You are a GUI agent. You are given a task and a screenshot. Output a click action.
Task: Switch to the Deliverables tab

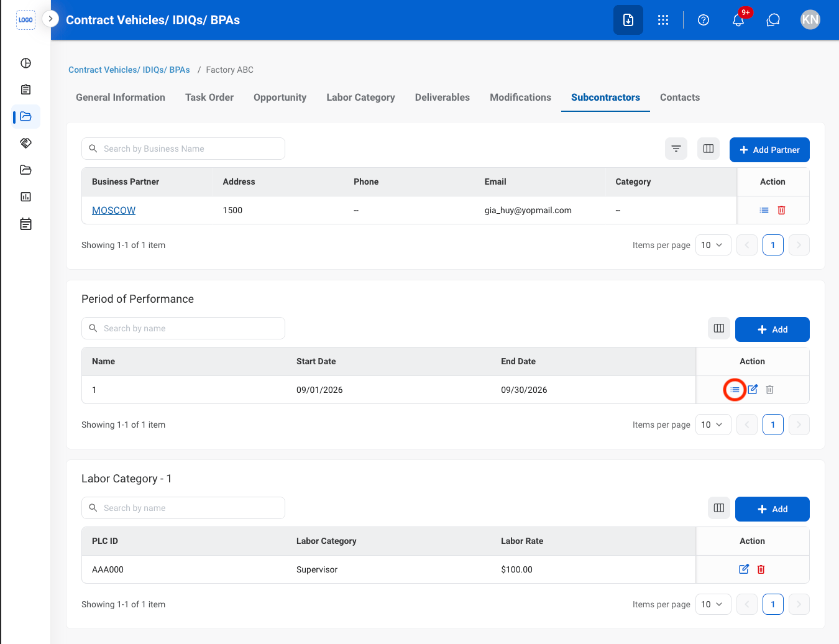click(442, 98)
